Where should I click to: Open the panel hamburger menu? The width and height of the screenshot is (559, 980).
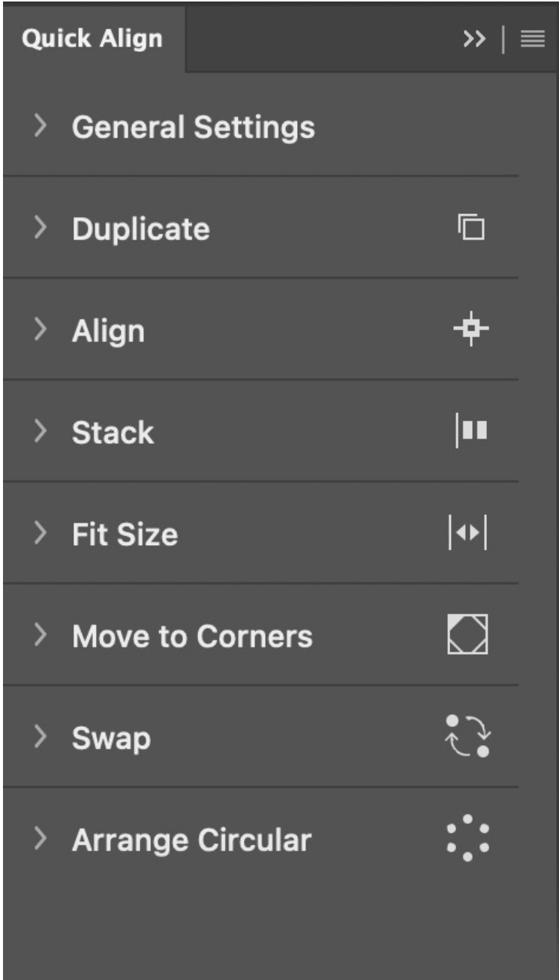point(533,40)
